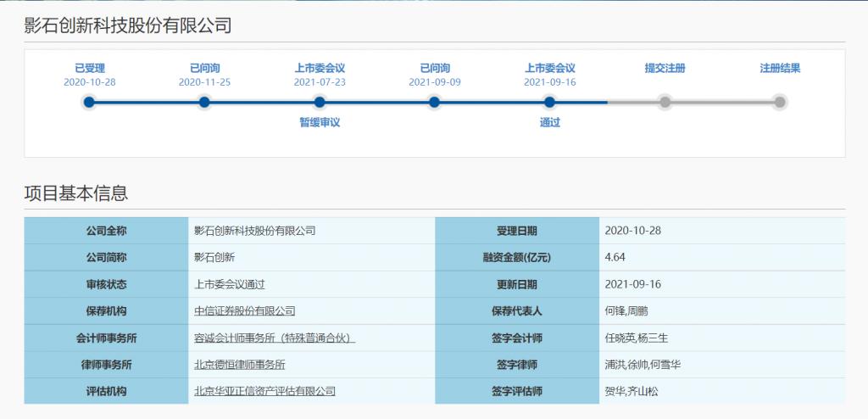Image resolution: width=868 pixels, height=419 pixels.
Task: Click the grey 注册结果 timeline node
Action: click(x=780, y=102)
